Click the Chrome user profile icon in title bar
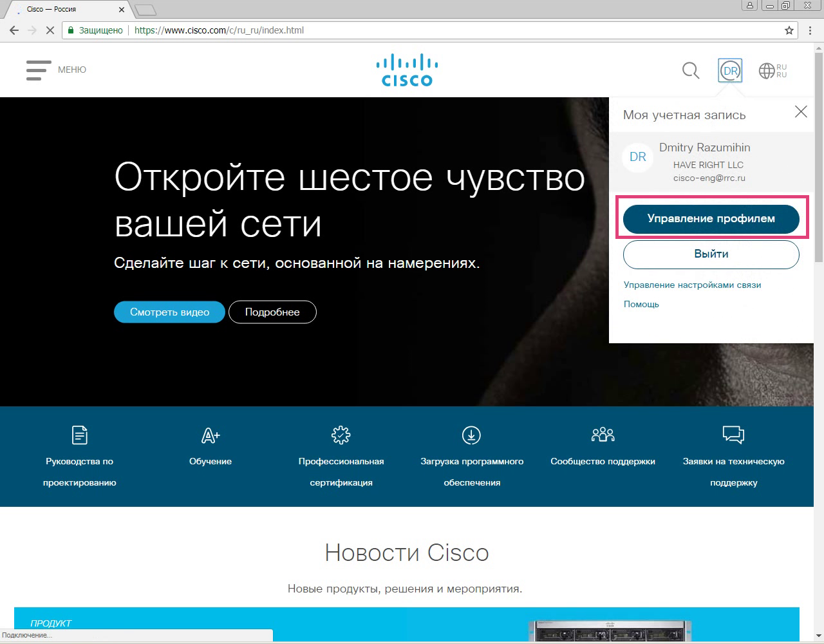This screenshot has height=644, width=824. (749, 6)
